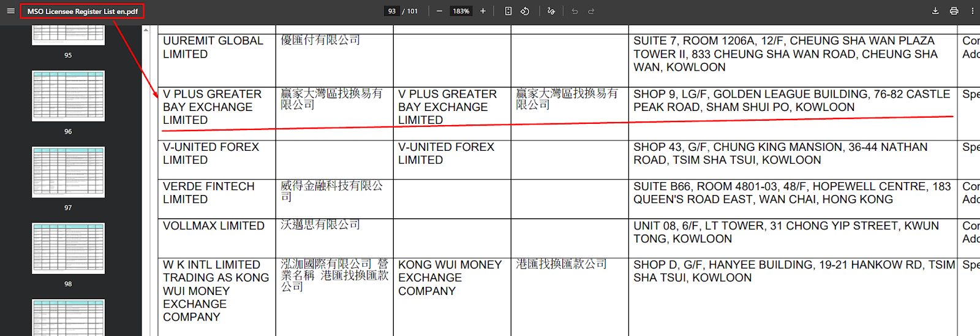Zoom out with the minus icon
The height and width of the screenshot is (336, 980).
coord(439,11)
